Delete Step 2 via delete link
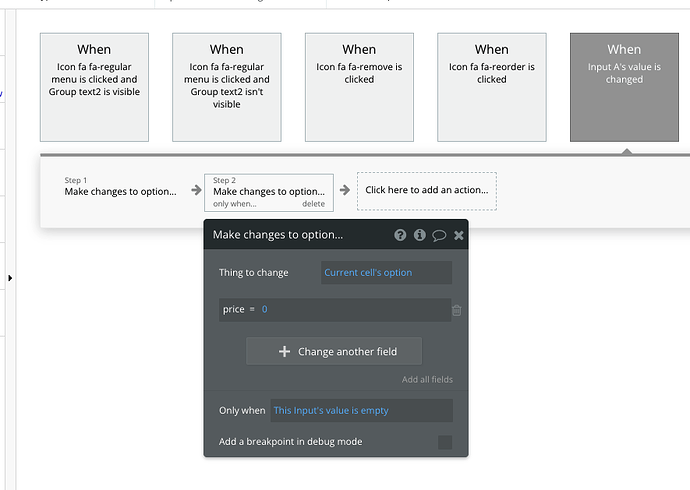 [x=314, y=204]
